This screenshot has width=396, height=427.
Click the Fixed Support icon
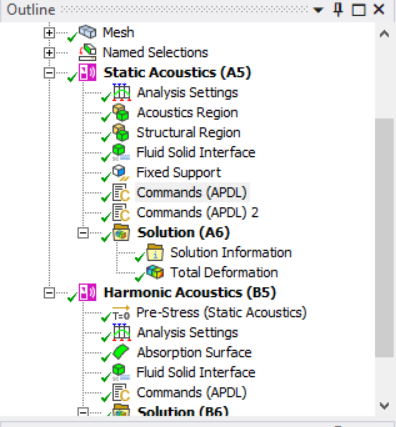click(121, 172)
